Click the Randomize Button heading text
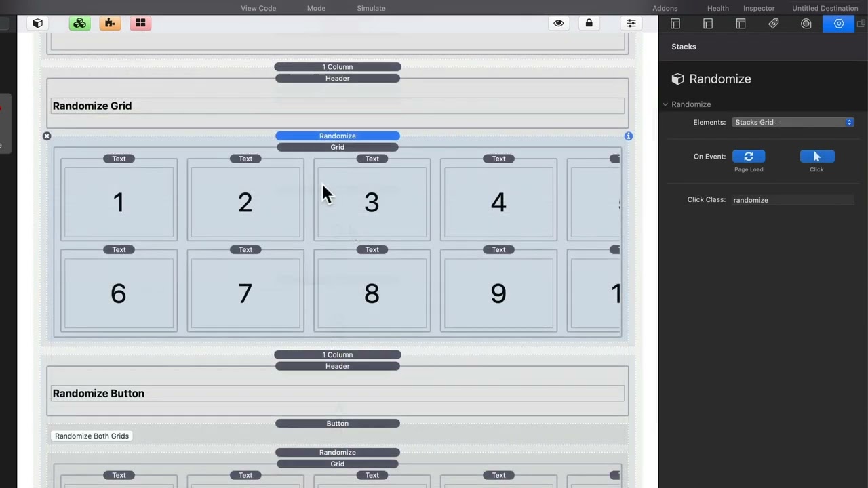Viewport: 868px width, 488px height. 98,393
